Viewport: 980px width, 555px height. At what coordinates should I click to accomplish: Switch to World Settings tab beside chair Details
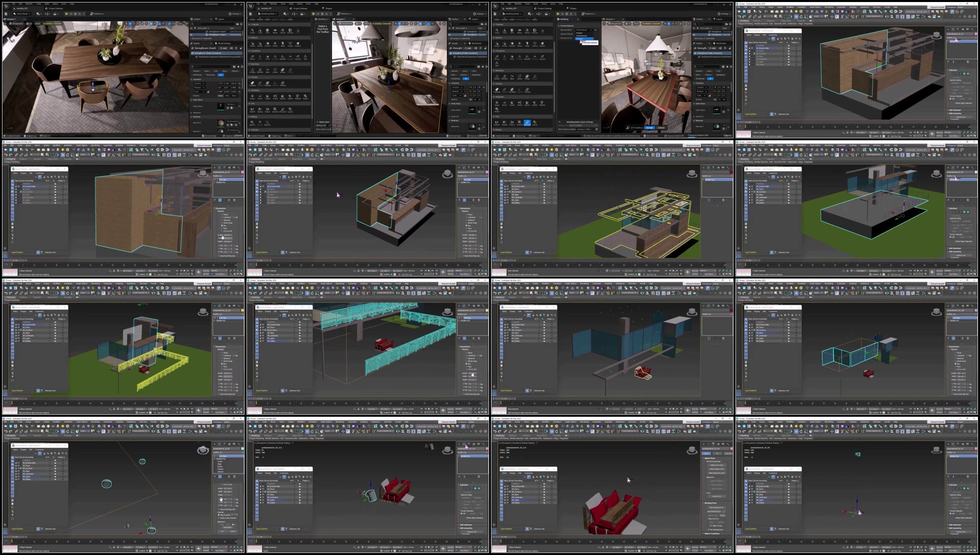223,43
